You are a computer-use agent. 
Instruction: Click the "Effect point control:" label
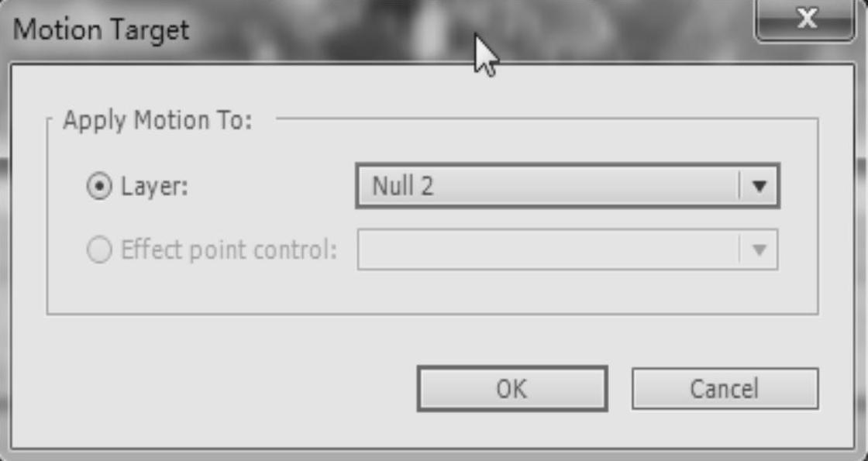coord(229,250)
